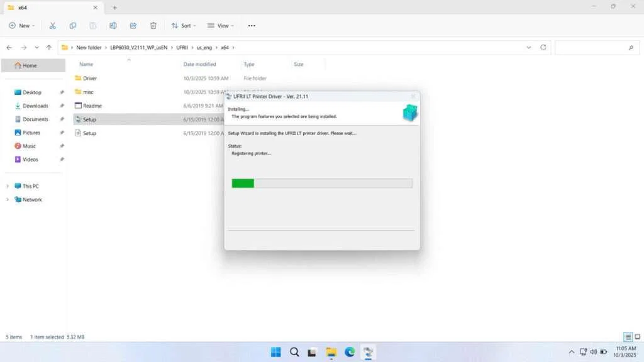Image resolution: width=644 pixels, height=362 pixels.
Task: Add a new File Explorer tab
Action: (114, 8)
